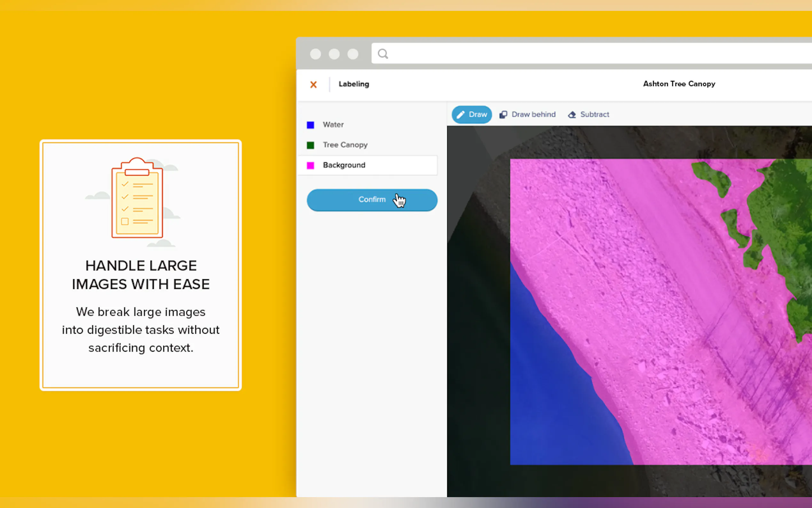
Task: Click the Labeling header text
Action: pyautogui.click(x=354, y=84)
